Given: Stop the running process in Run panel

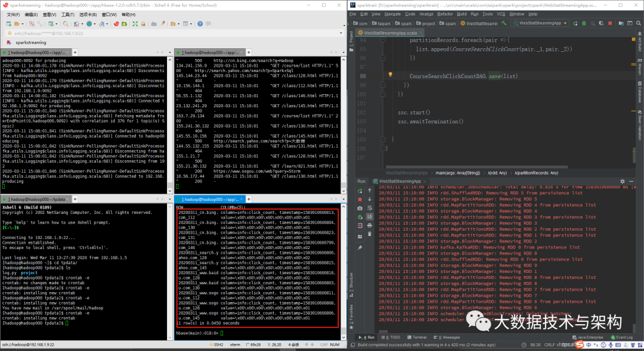Looking at the screenshot, I should point(360,199).
